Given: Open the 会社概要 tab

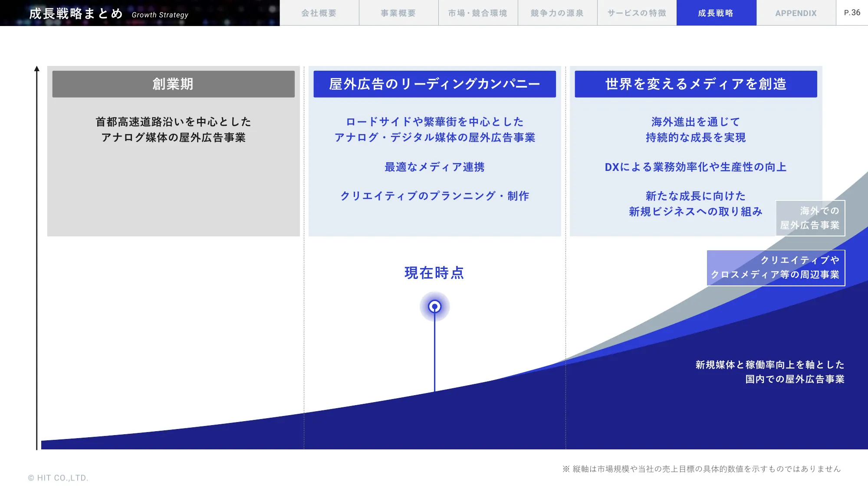Looking at the screenshot, I should point(319,13).
